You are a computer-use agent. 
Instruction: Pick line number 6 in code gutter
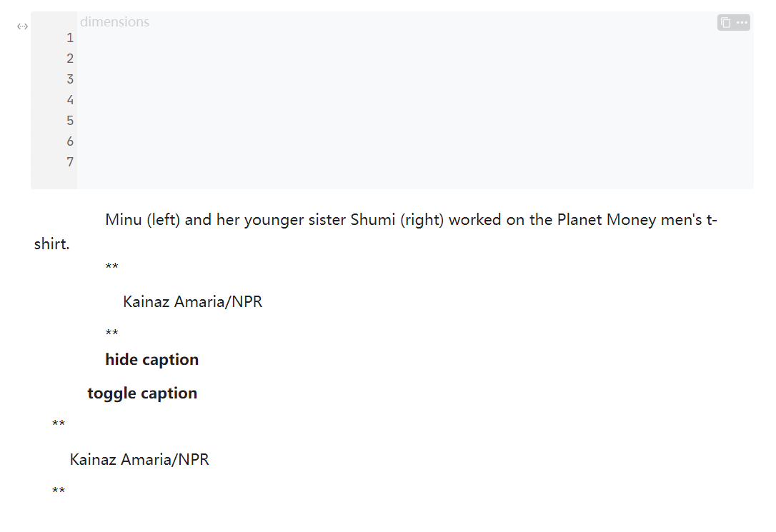pos(70,141)
